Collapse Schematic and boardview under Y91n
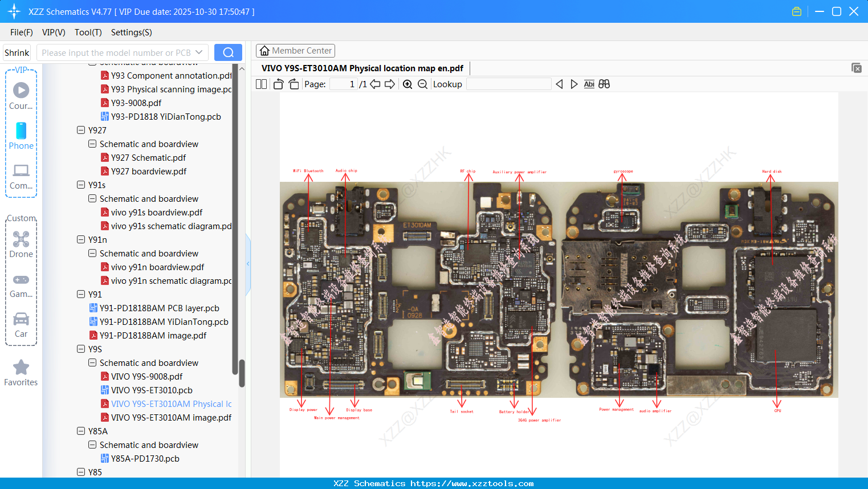 pyautogui.click(x=92, y=253)
